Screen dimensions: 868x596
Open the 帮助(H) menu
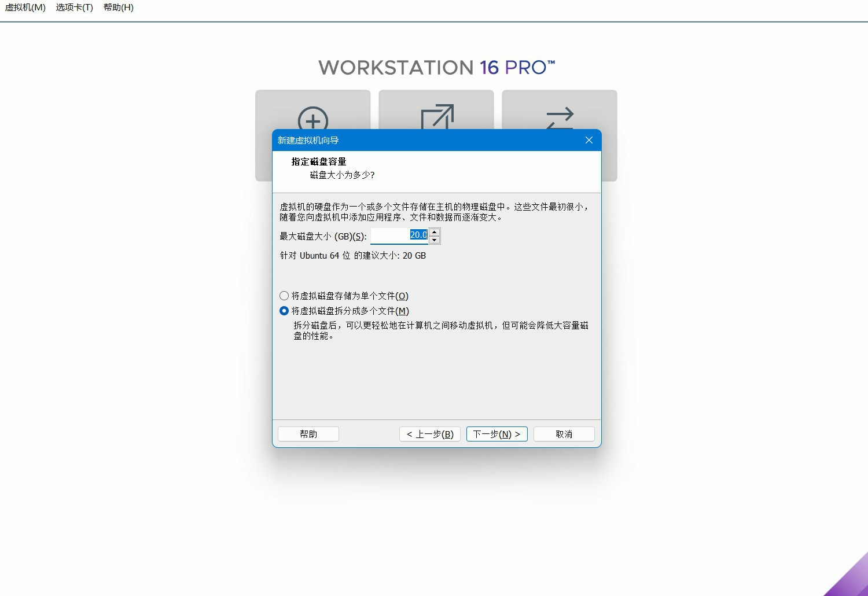pos(119,8)
